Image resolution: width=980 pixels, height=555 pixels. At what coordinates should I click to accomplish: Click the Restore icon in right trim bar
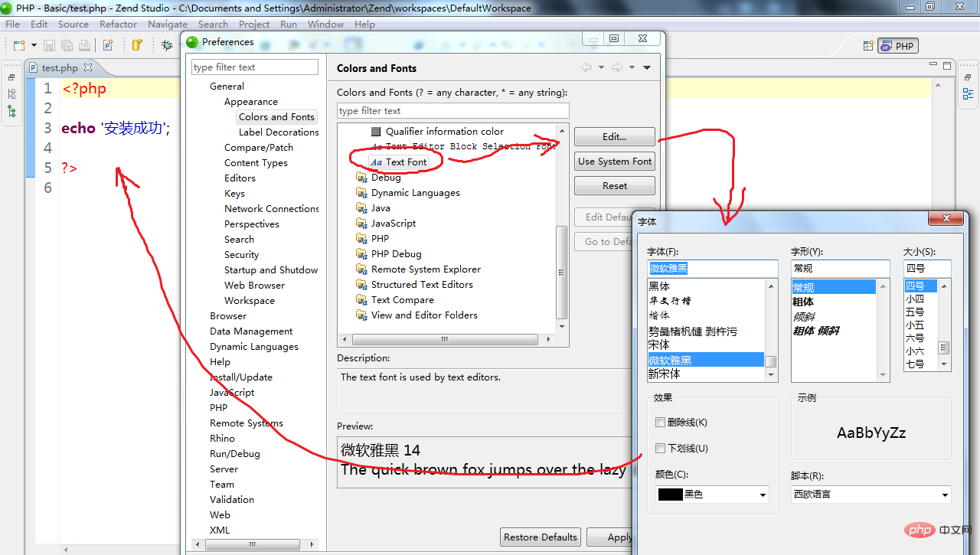click(968, 77)
